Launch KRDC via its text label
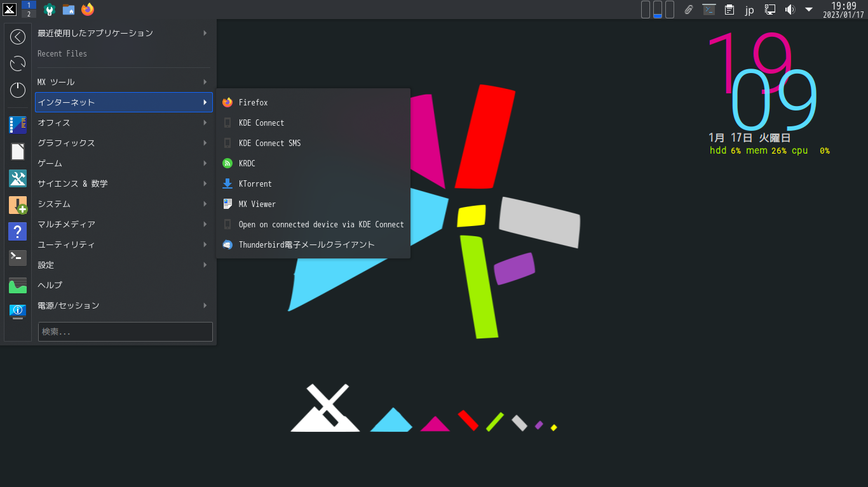 click(247, 164)
